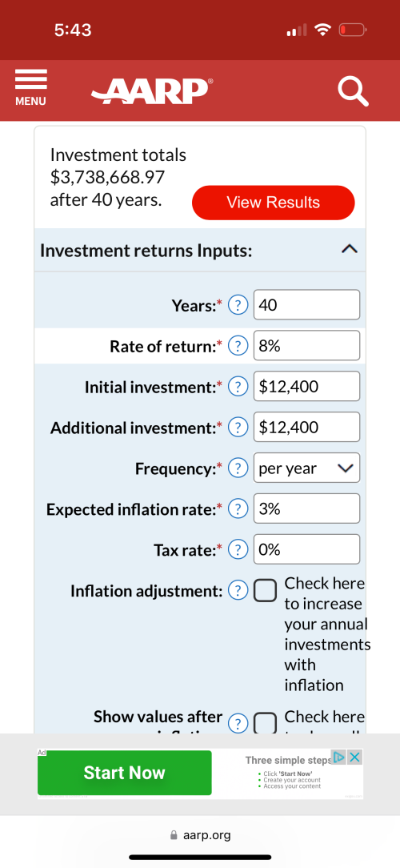400x868 pixels.
Task: Open help icon for Initial investment
Action: [x=238, y=387]
